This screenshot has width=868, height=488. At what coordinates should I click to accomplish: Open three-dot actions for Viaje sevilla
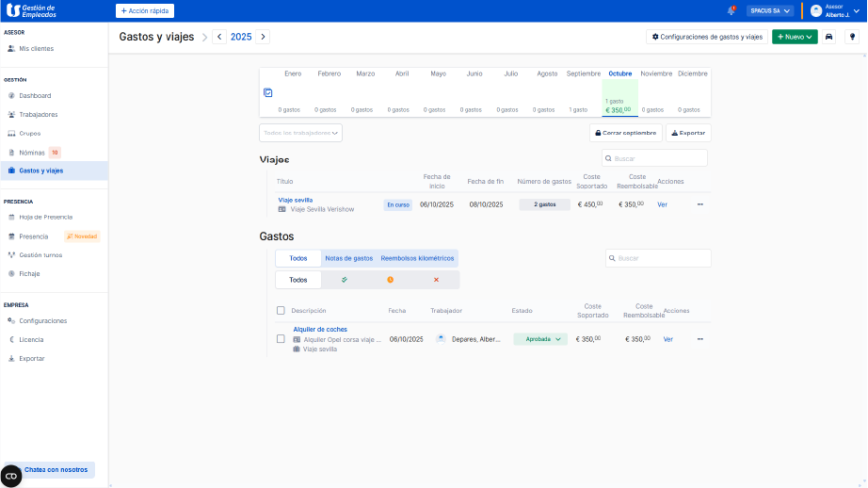coord(699,204)
